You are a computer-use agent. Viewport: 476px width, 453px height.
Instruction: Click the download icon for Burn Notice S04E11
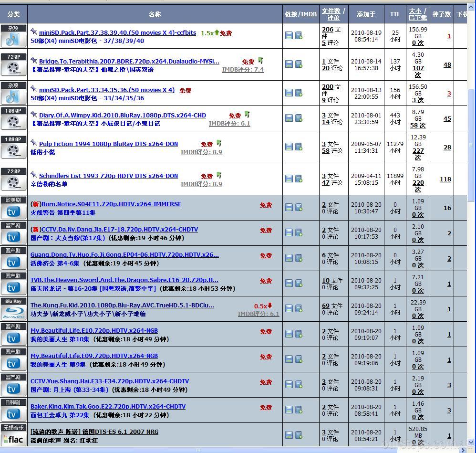[x=289, y=207]
